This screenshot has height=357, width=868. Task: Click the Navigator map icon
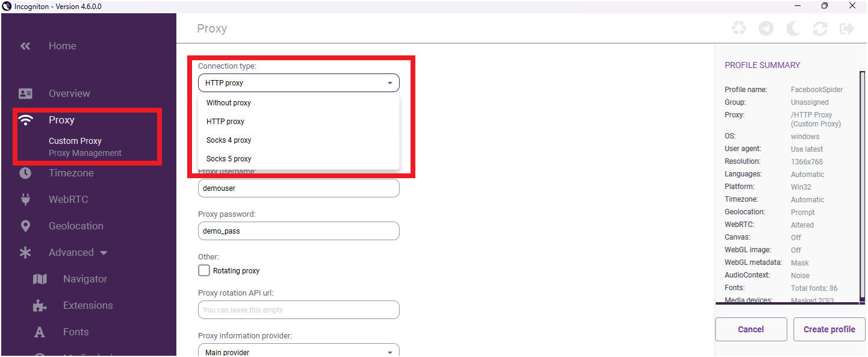pos(40,279)
